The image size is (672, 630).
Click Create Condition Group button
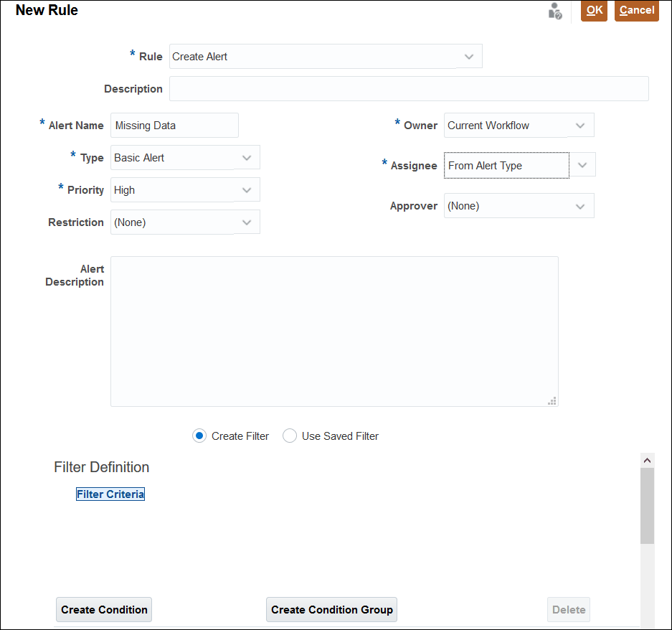tap(332, 610)
